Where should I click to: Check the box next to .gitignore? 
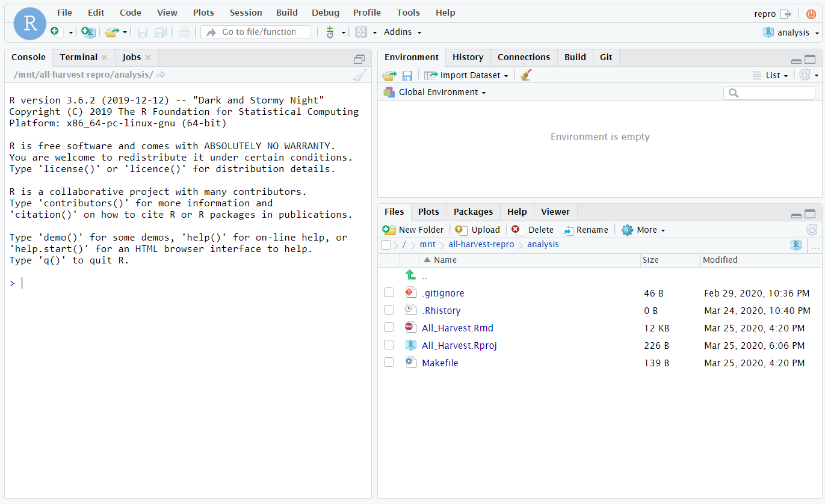click(389, 293)
